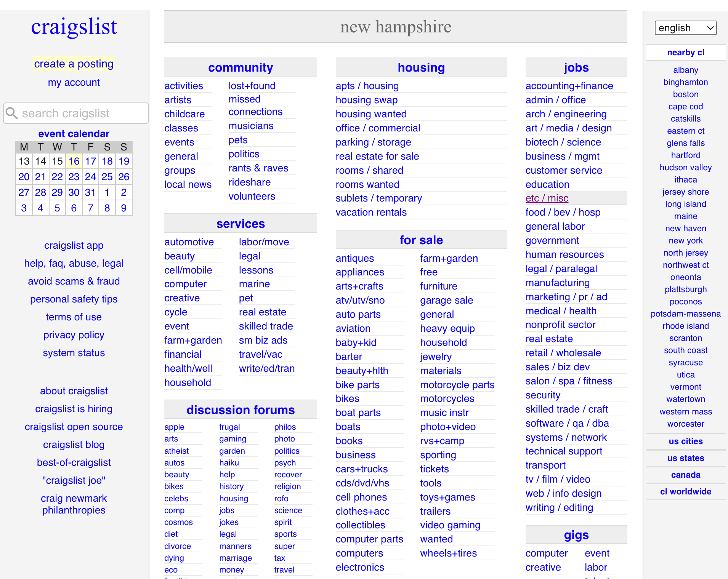The width and height of the screenshot is (728, 579).
Task: Switch to worcester nearby site
Action: pos(685,424)
